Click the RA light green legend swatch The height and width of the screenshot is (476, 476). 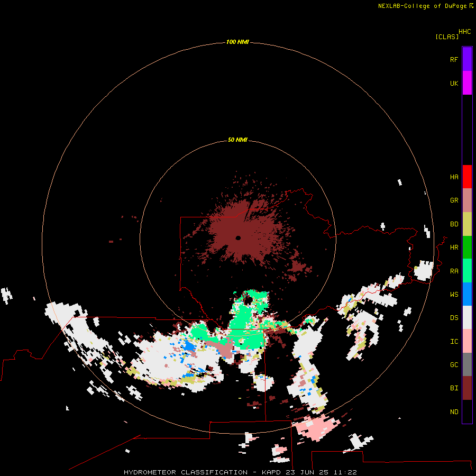(x=467, y=271)
